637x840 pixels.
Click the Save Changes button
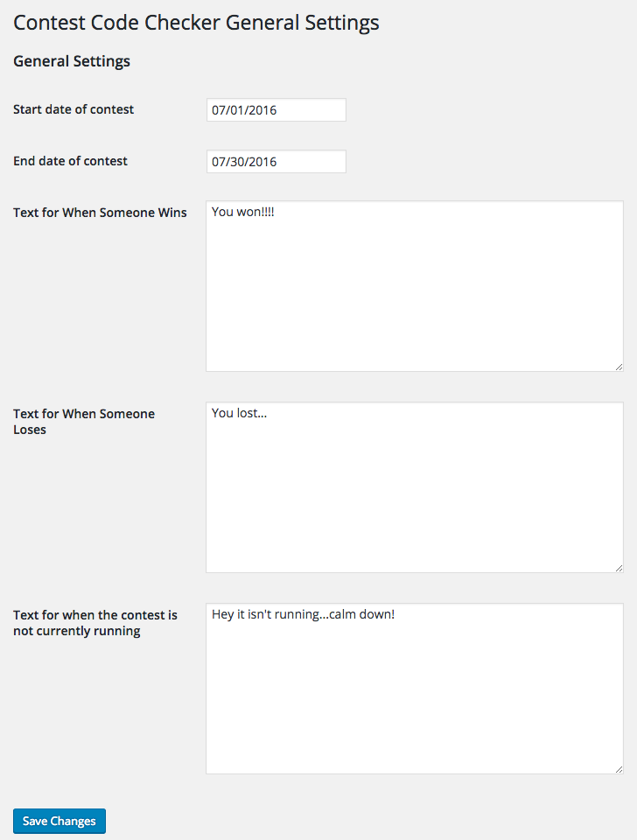pyautogui.click(x=59, y=821)
